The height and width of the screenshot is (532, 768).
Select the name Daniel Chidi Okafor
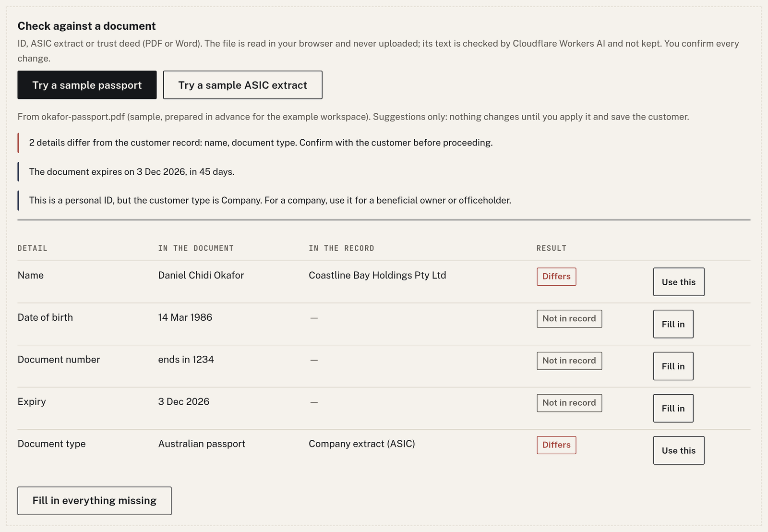click(x=201, y=275)
